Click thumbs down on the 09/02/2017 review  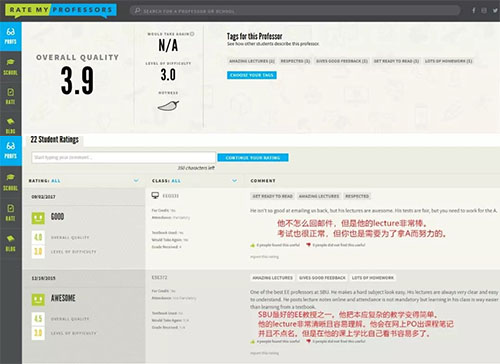309,245
